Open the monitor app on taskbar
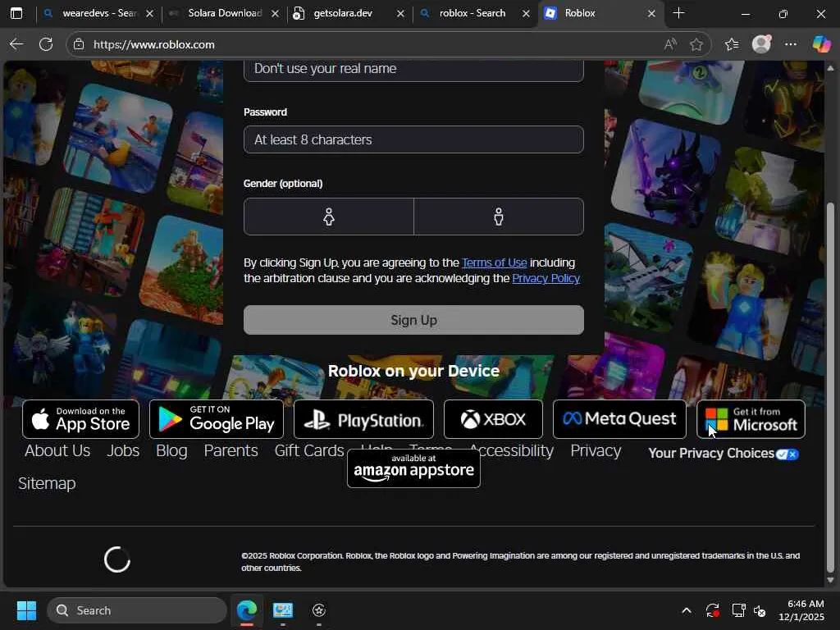 pos(283,610)
